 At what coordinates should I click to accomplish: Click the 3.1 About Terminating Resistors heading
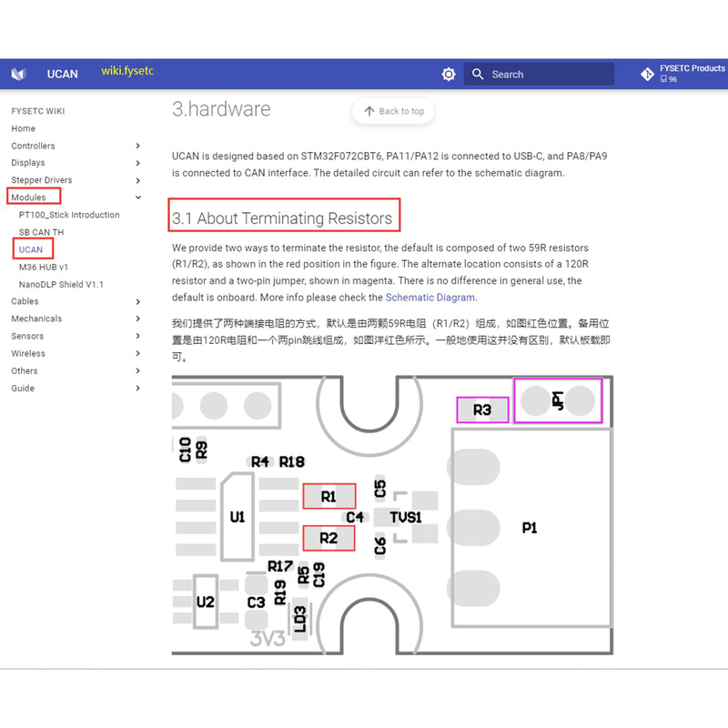282,218
